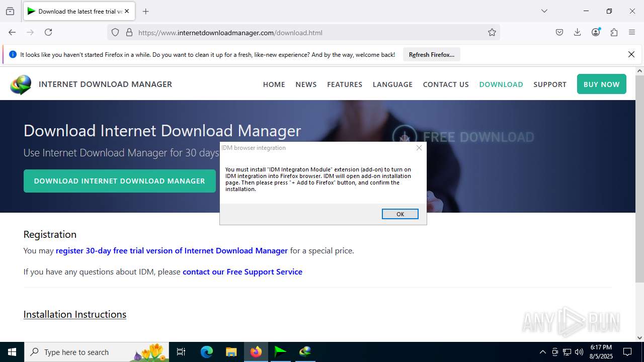Open the NEWS menu item
The width and height of the screenshot is (644, 362).
(x=306, y=84)
